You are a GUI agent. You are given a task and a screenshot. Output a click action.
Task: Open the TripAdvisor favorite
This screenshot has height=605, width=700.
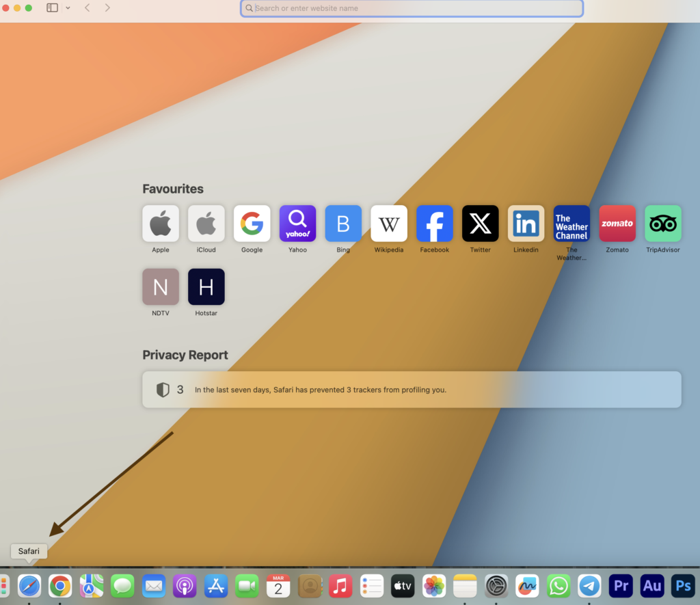coord(662,224)
